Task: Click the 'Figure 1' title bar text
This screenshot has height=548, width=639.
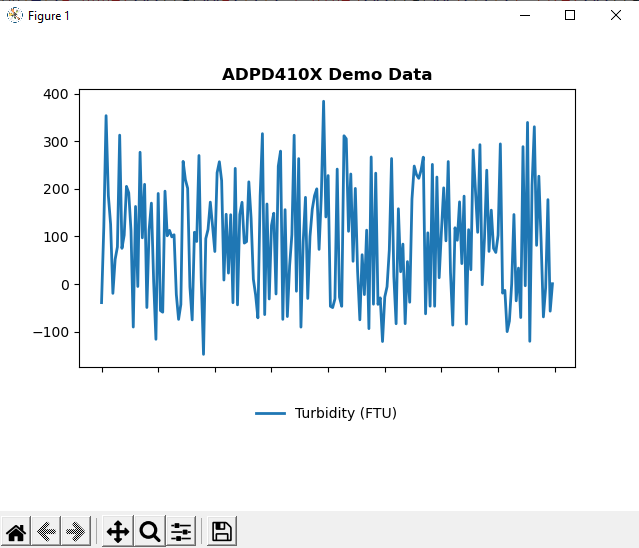Action: (x=49, y=16)
